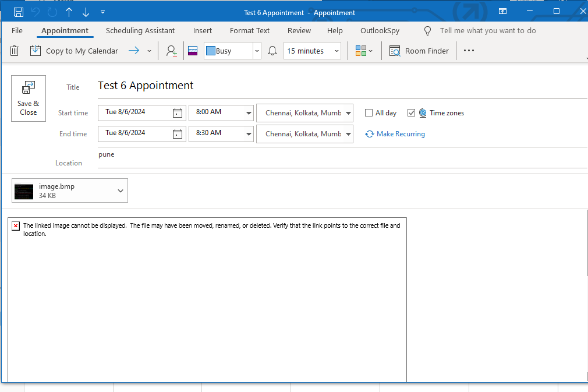Click the More Commands ellipsis icon
588x392 pixels.
[469, 51]
